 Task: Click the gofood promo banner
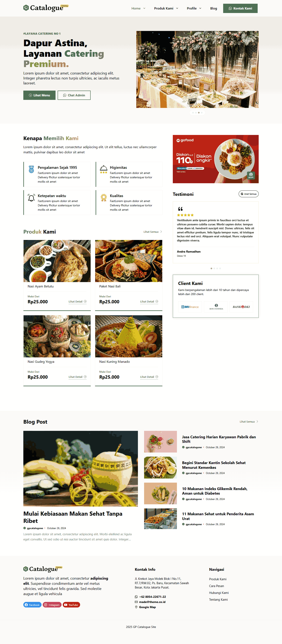click(216, 159)
